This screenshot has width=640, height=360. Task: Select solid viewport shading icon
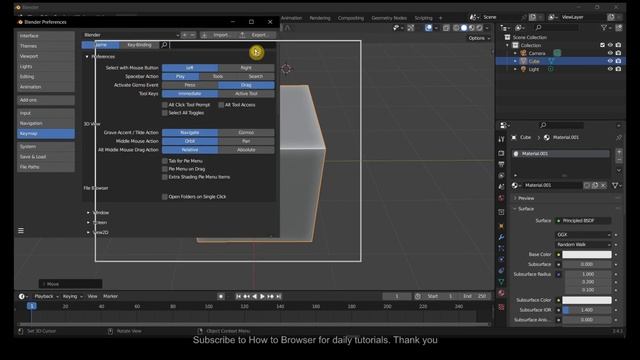pos(464,28)
